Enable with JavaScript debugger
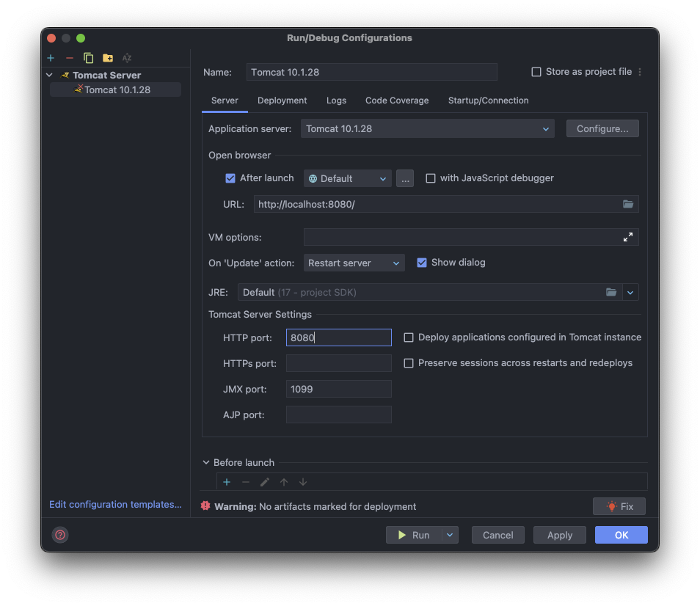Viewport: 700px width, 606px height. tap(431, 178)
